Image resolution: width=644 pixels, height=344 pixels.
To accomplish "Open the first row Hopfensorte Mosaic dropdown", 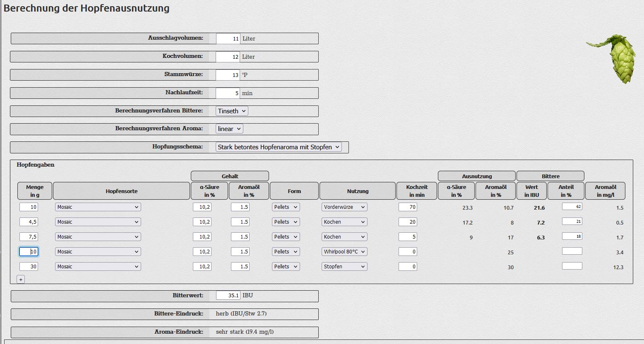I will [x=98, y=207].
